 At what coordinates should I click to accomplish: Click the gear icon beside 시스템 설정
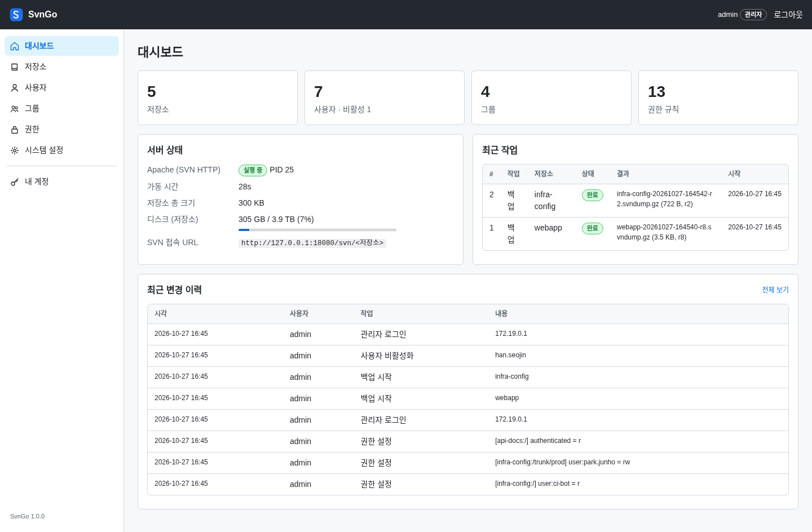tap(15, 150)
